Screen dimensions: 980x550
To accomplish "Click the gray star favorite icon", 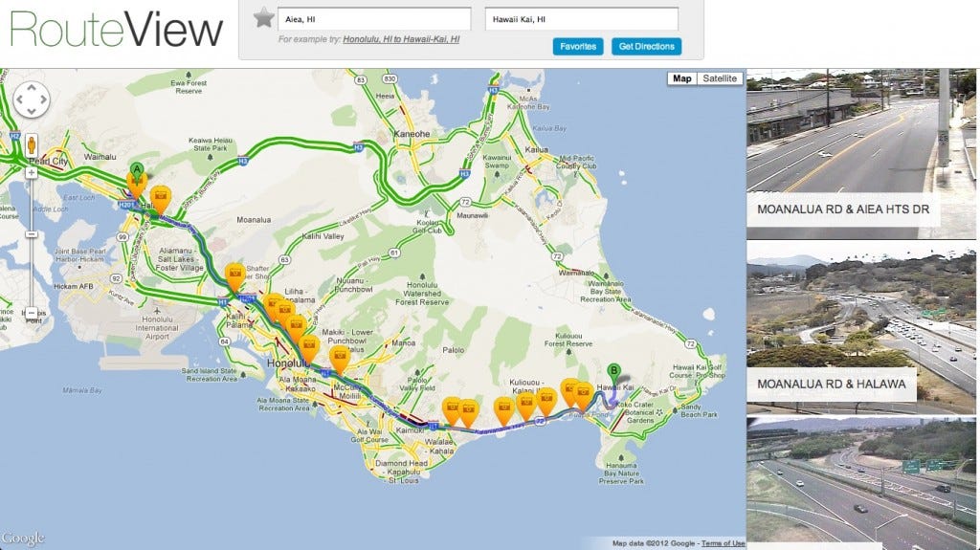I will click(x=264, y=17).
